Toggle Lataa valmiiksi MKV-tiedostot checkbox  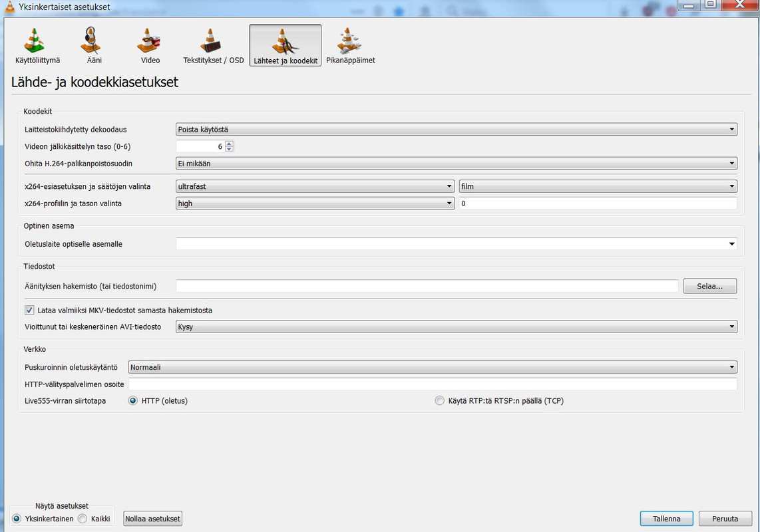29,310
